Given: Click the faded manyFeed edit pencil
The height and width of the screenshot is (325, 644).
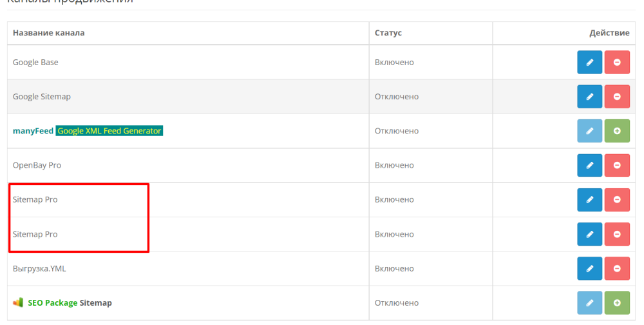Looking at the screenshot, I should (x=589, y=131).
